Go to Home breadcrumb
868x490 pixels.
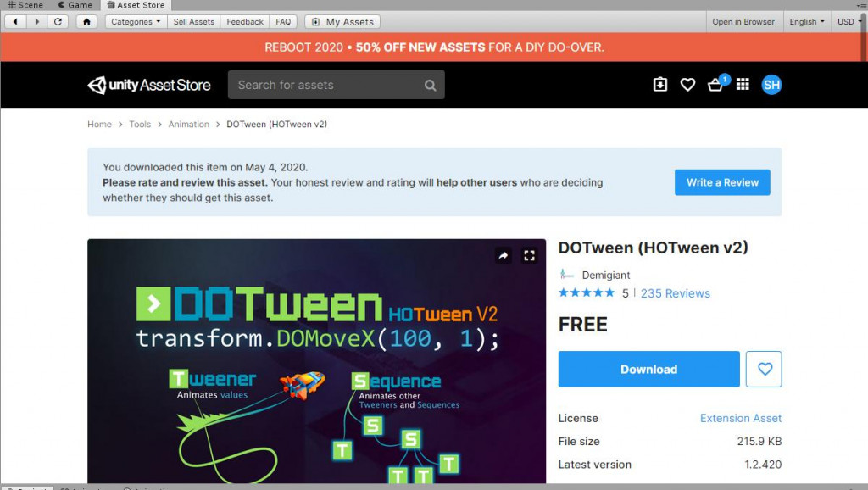point(99,124)
